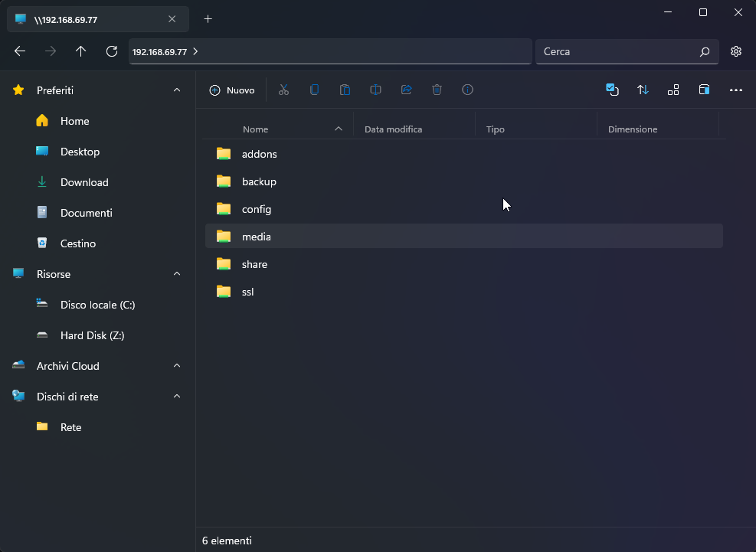Select the ssl folder
The image size is (756, 552).
(x=464, y=292)
